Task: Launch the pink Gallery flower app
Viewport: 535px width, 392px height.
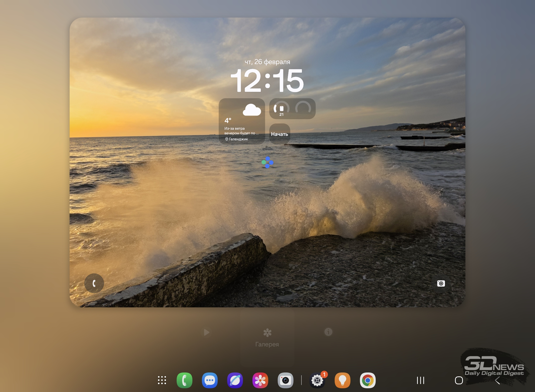Action: click(x=260, y=380)
